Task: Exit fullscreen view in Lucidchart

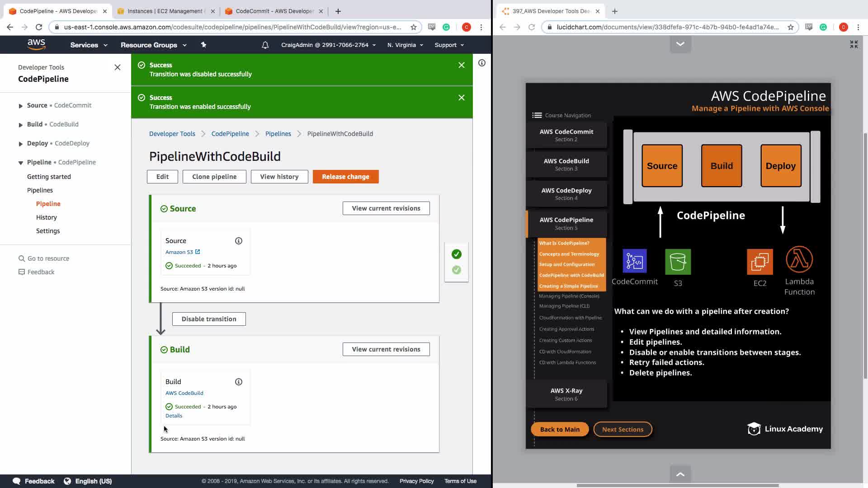Action: coord(854,44)
